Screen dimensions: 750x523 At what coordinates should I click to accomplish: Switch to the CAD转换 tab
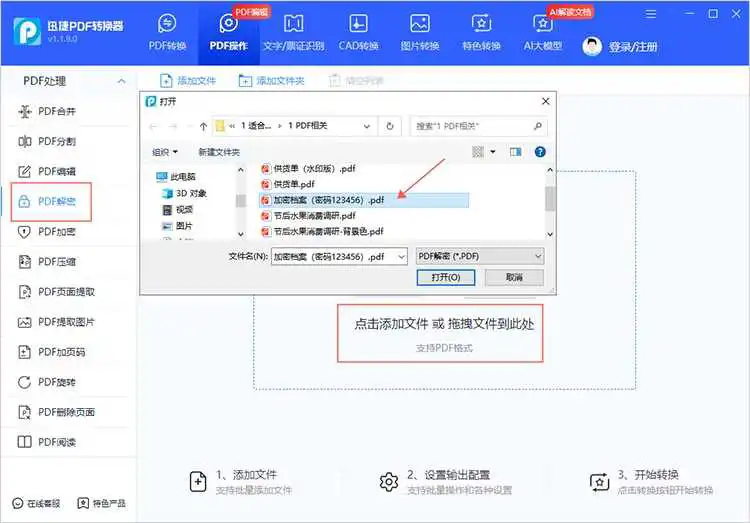pos(358,33)
